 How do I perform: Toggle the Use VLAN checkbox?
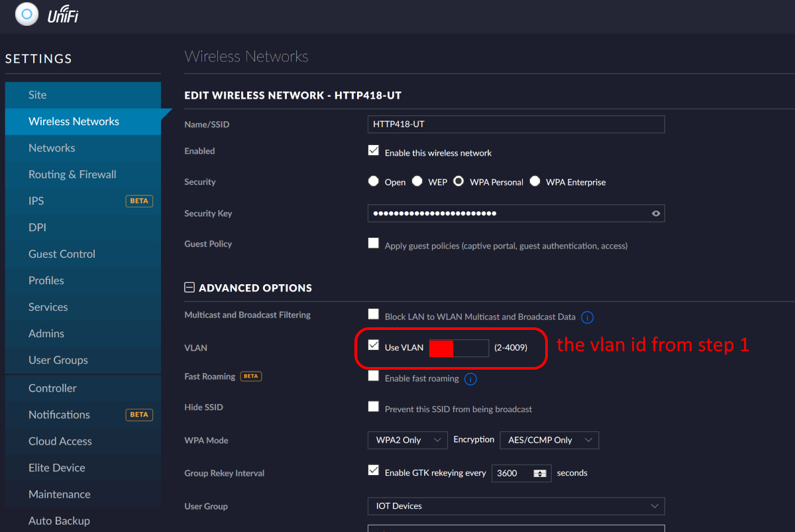tap(374, 345)
